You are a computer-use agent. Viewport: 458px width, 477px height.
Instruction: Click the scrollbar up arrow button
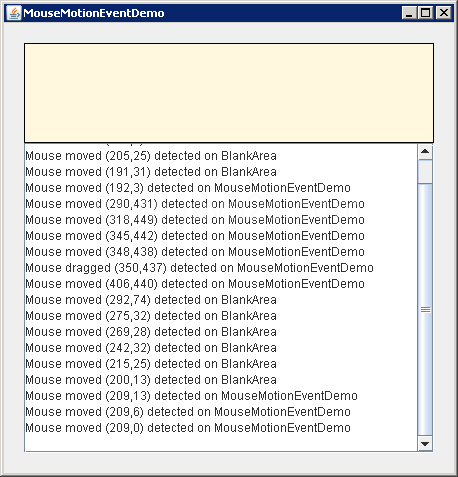425,152
